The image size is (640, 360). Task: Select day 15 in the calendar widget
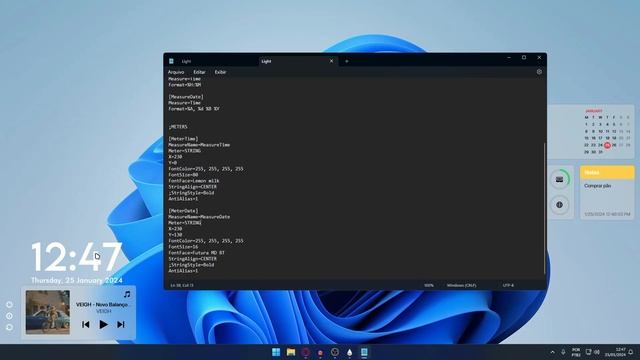click(587, 138)
